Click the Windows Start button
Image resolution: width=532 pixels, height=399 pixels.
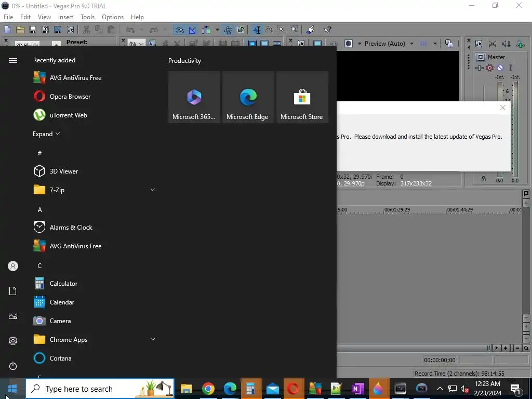click(x=12, y=389)
